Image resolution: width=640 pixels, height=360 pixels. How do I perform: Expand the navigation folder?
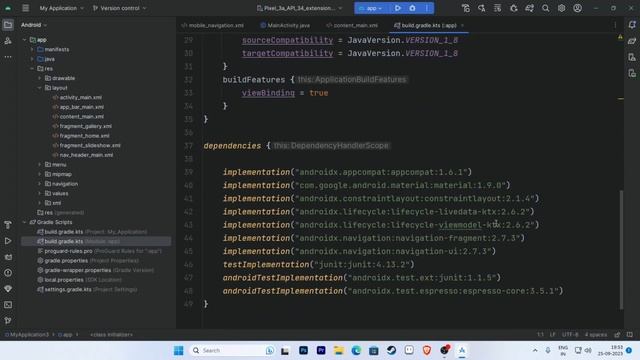point(40,184)
